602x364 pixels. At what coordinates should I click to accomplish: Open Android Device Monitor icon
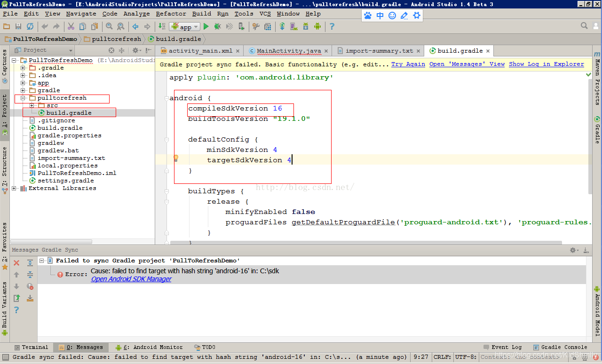pyautogui.click(x=317, y=26)
